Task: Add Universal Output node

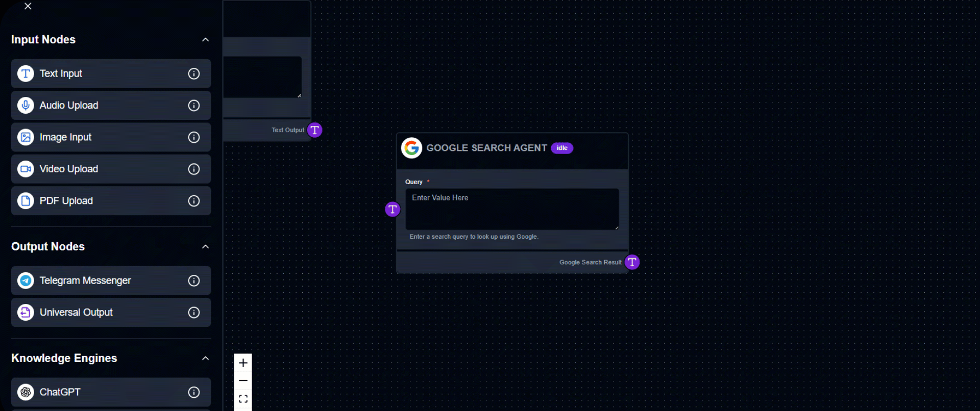Action: 76,313
